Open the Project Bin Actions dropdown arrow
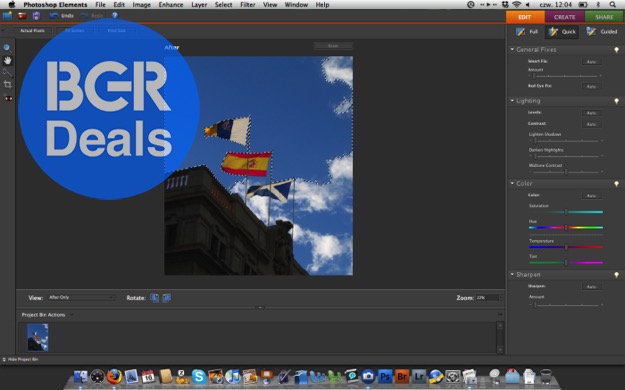Viewport: 625px width, 390px height. pos(72,315)
